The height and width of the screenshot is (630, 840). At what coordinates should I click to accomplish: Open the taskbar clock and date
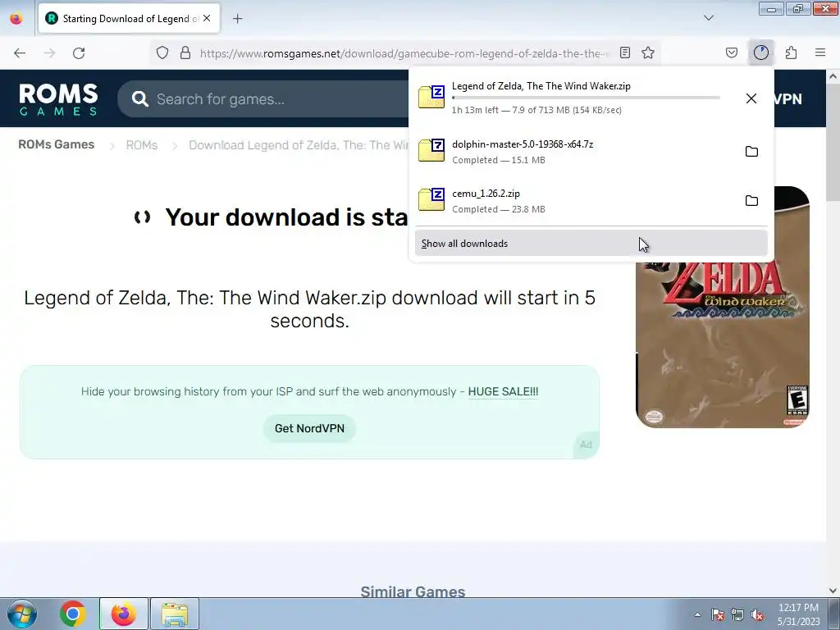[x=798, y=614]
